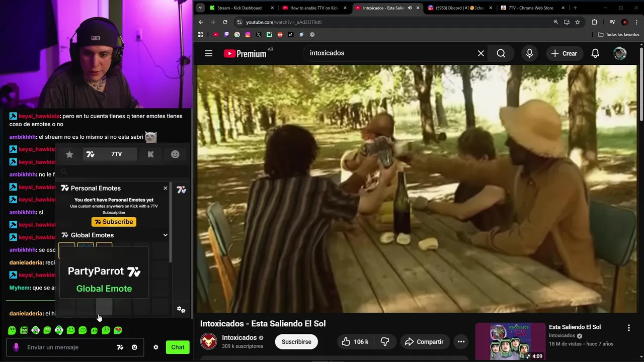Viewport: 644px width, 362px height.
Task: Open the Google bookmark shortcut
Action: (237, 35)
